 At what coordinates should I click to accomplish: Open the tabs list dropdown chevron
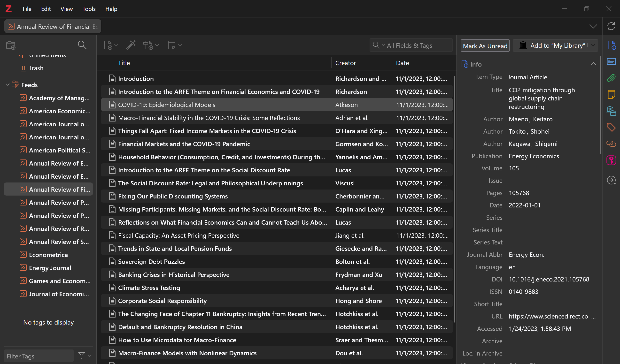click(x=593, y=26)
